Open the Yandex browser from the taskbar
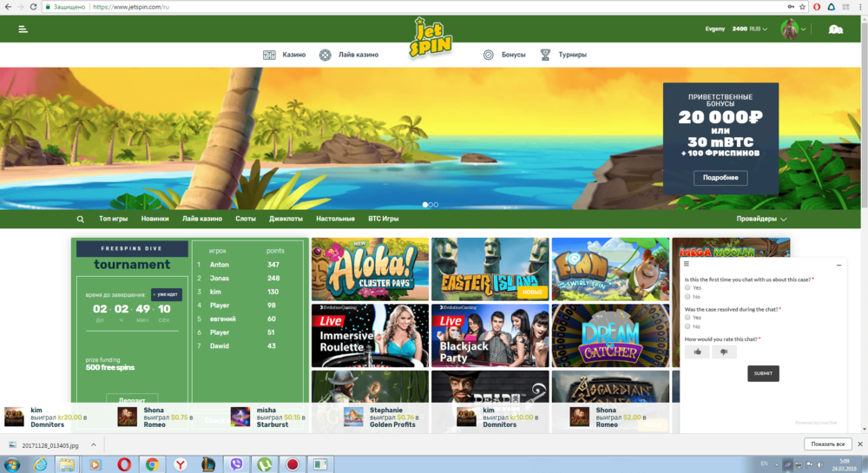The width and height of the screenshot is (868, 473). point(181,464)
